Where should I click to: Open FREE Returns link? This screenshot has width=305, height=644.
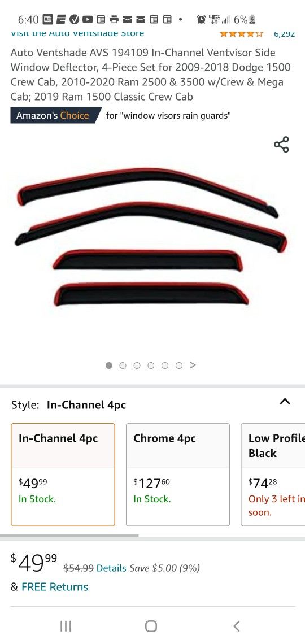[55, 587]
